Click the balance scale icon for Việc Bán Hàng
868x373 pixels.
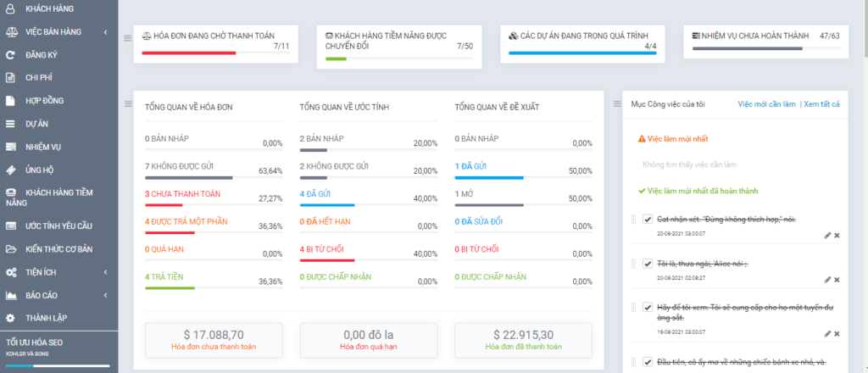click(10, 32)
